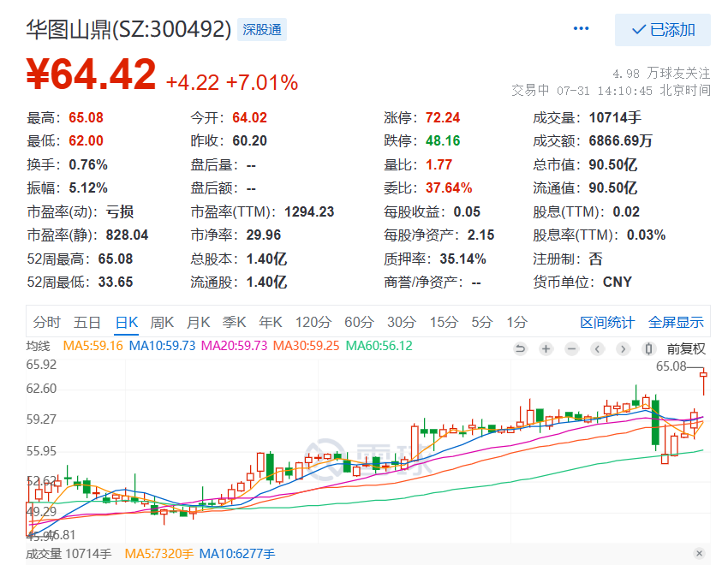The height and width of the screenshot is (565, 728).
Task: Open the 月K chart tab
Action: pos(198,322)
